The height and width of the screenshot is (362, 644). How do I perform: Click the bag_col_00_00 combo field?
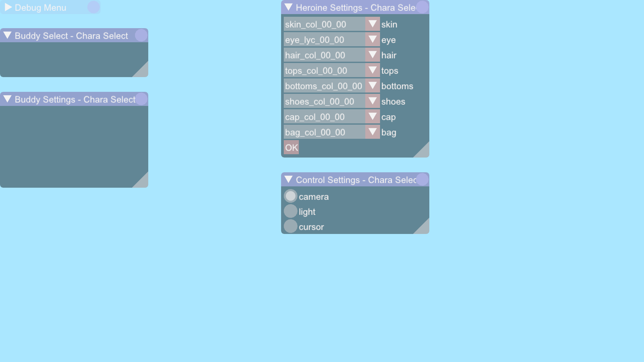pyautogui.click(x=325, y=132)
